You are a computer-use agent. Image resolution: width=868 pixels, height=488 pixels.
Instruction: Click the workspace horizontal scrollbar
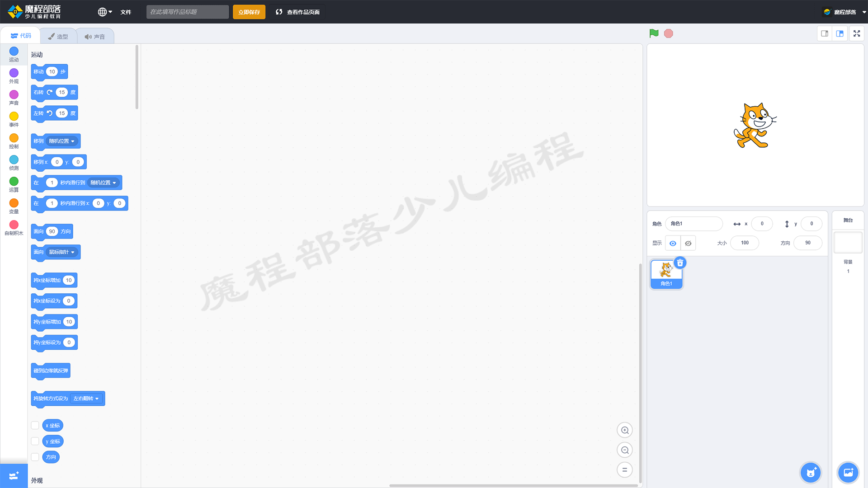click(514, 486)
